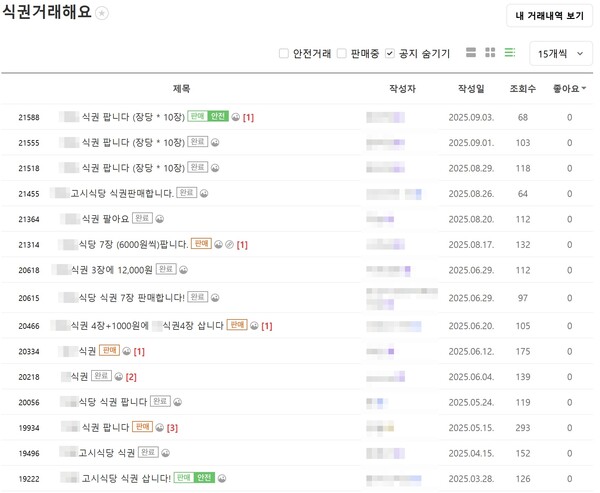The width and height of the screenshot is (600, 493).
Task: Click the image icon in post 20056
Action: coord(178,402)
